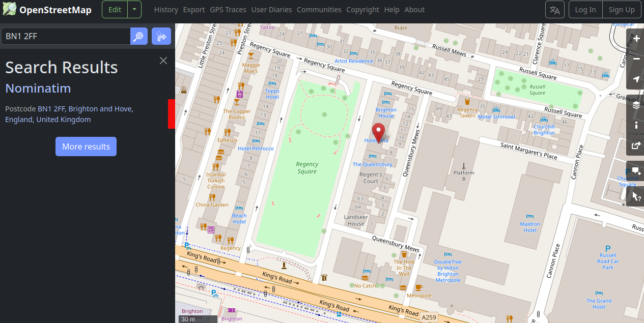Open the map key legend

635,126
